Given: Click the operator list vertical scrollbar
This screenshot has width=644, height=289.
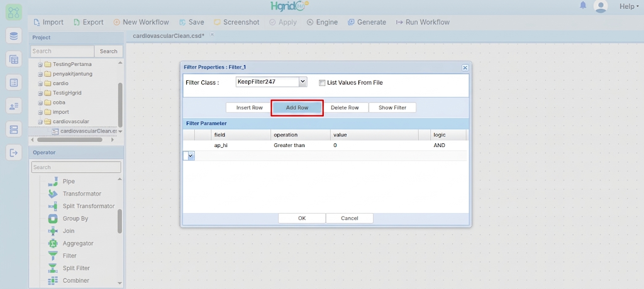Looking at the screenshot, I should coord(119,221).
